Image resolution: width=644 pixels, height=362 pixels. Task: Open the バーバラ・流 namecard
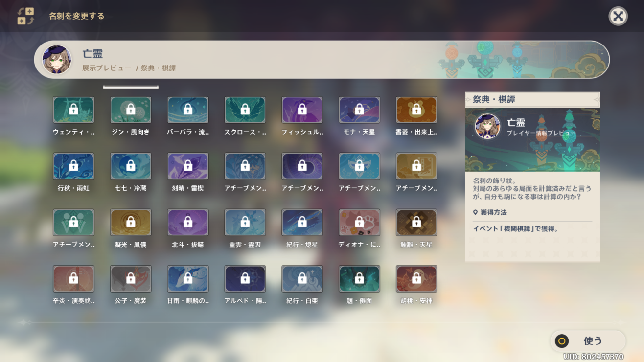188,109
